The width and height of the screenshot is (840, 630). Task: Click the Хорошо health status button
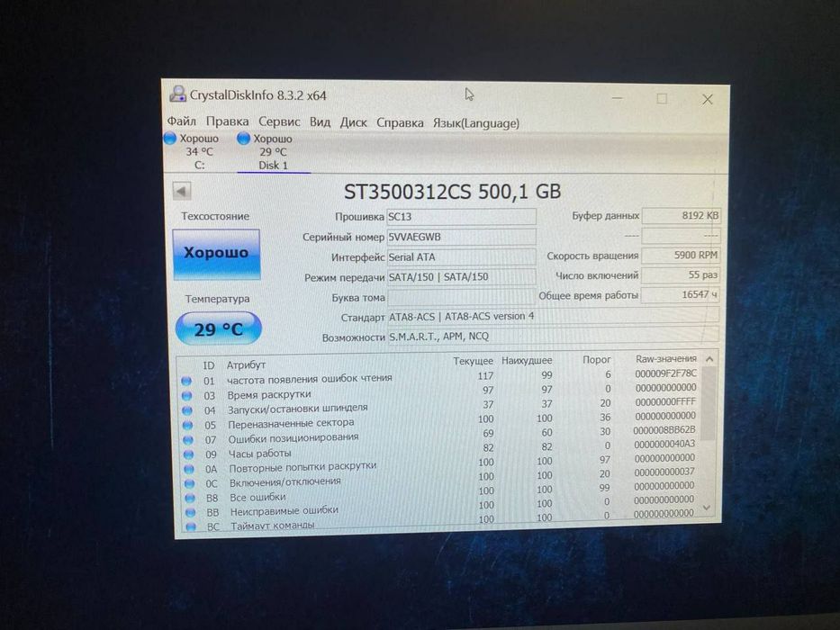pos(216,254)
